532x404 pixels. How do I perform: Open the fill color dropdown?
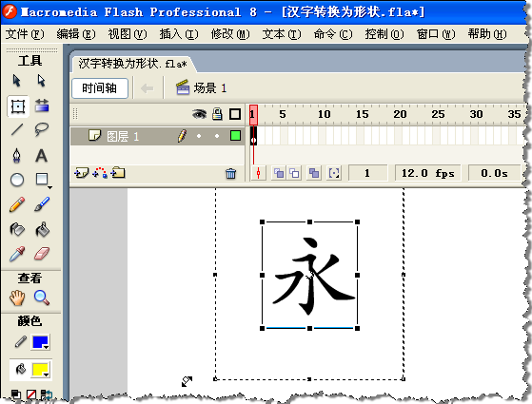(x=40, y=370)
